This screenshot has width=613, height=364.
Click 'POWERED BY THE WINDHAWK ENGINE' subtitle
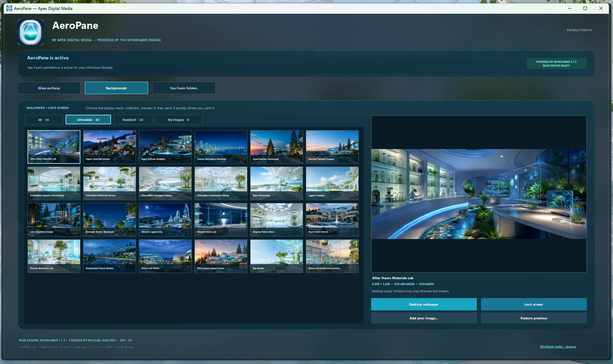(x=129, y=40)
